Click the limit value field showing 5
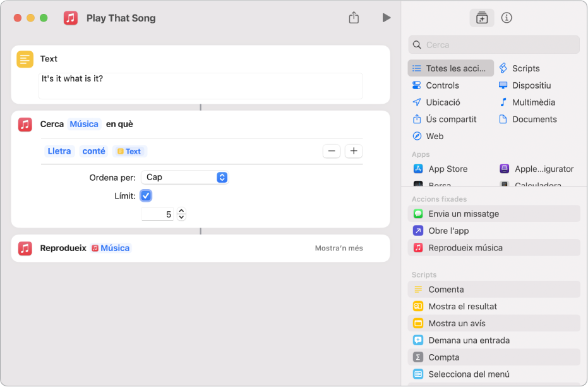The image size is (588, 387). click(157, 214)
